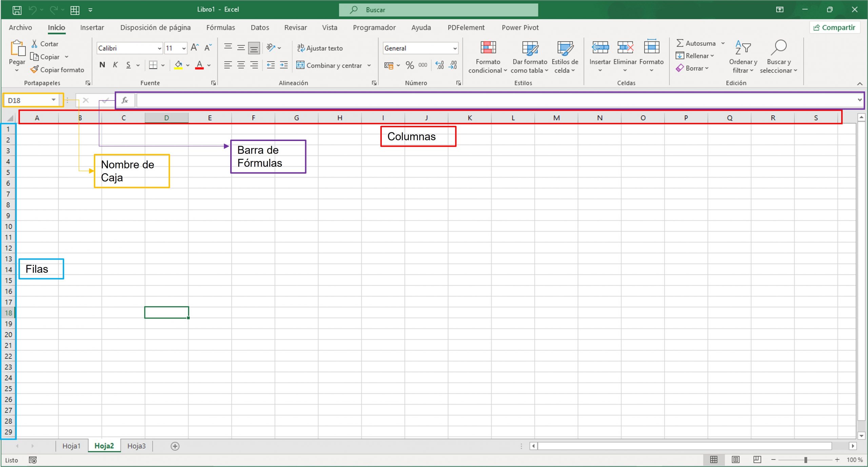This screenshot has height=467, width=868.
Task: Toggle underline formatting on
Action: [128, 65]
